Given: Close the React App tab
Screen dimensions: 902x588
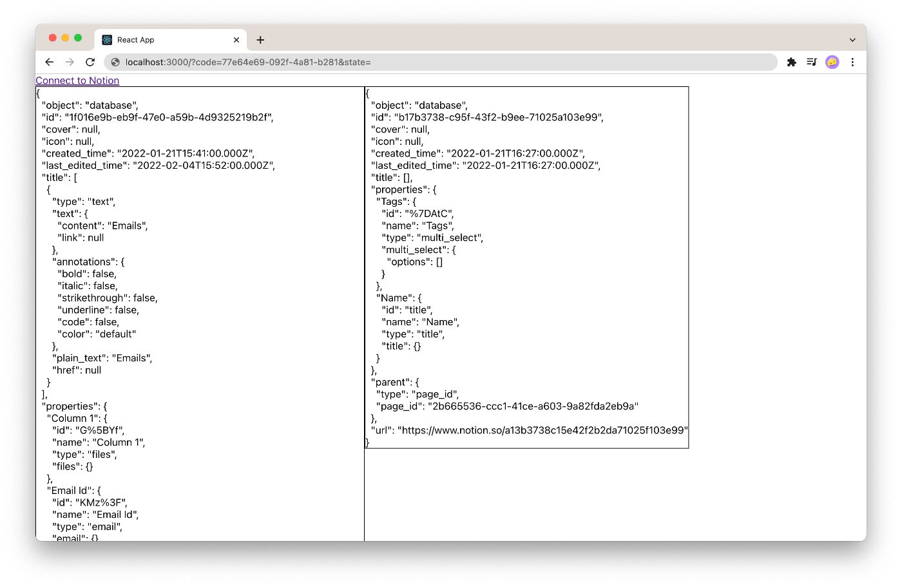Looking at the screenshot, I should [x=236, y=40].
